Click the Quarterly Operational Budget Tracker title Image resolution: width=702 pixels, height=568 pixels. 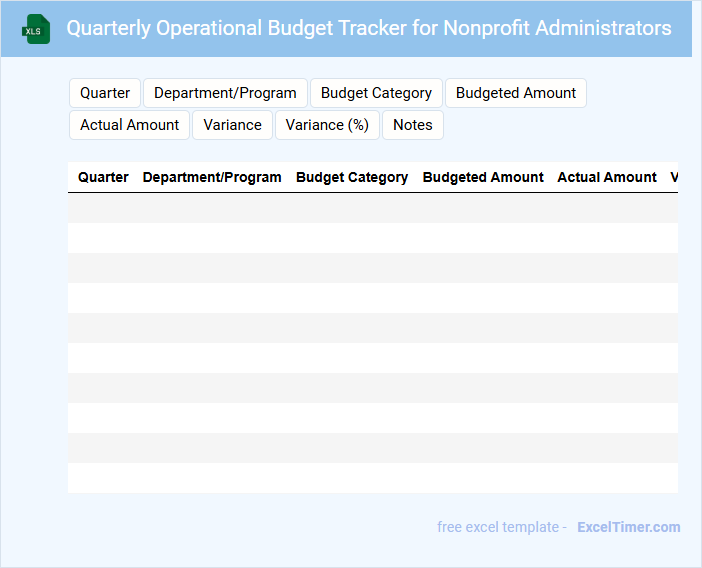369,28
